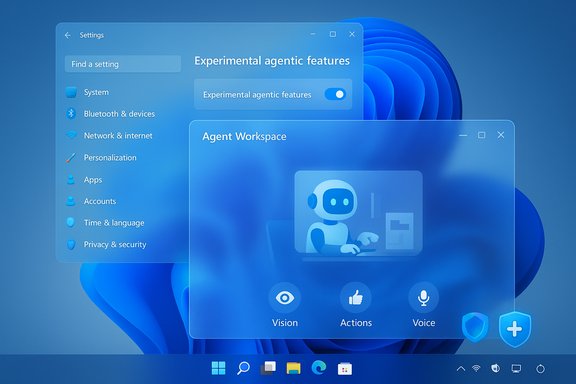Minimize the Settings window

pyautogui.click(x=313, y=34)
